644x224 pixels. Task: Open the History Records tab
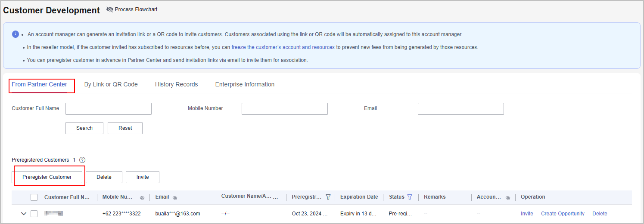click(x=176, y=84)
